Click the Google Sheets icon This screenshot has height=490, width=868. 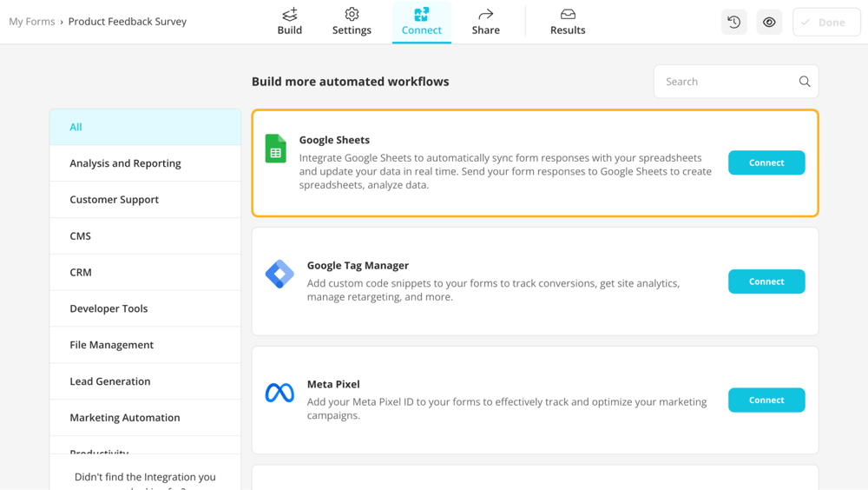(x=276, y=149)
